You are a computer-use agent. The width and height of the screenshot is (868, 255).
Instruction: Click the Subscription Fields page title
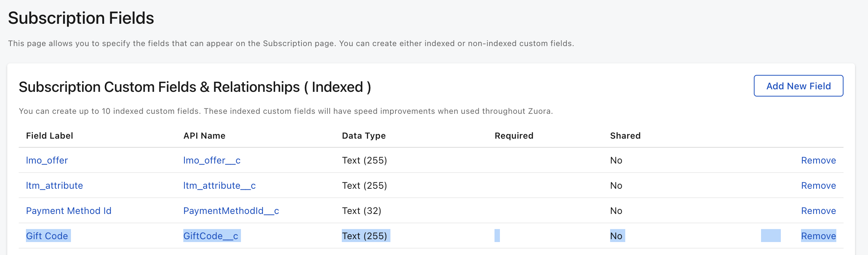click(x=81, y=18)
